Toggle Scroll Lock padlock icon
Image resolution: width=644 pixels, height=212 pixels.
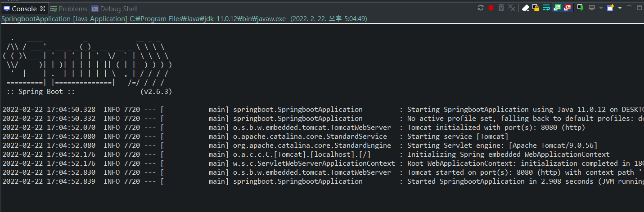pyautogui.click(x=536, y=8)
